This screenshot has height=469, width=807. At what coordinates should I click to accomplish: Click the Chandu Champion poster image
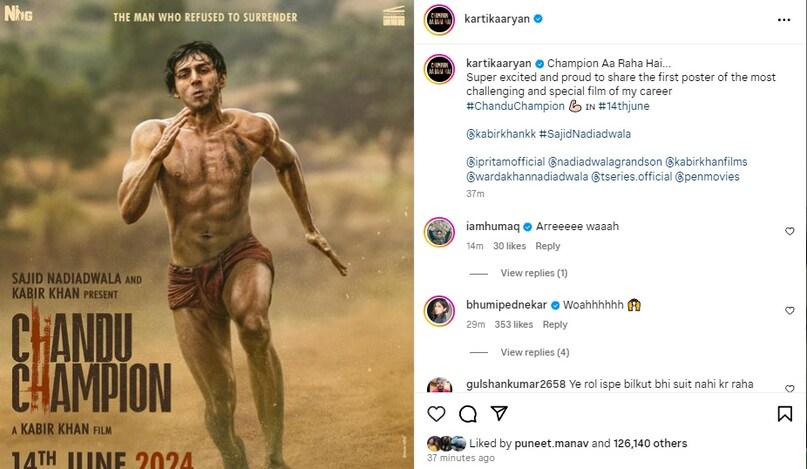pyautogui.click(x=207, y=234)
